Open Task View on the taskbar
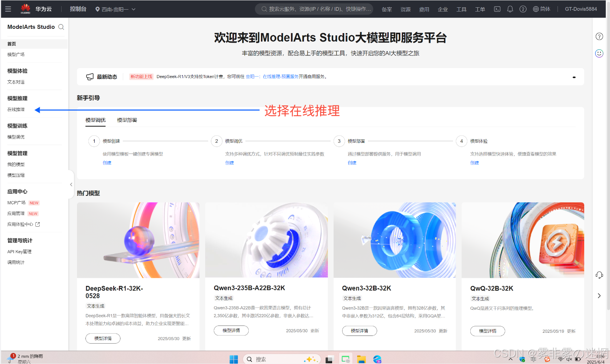 pos(329,360)
